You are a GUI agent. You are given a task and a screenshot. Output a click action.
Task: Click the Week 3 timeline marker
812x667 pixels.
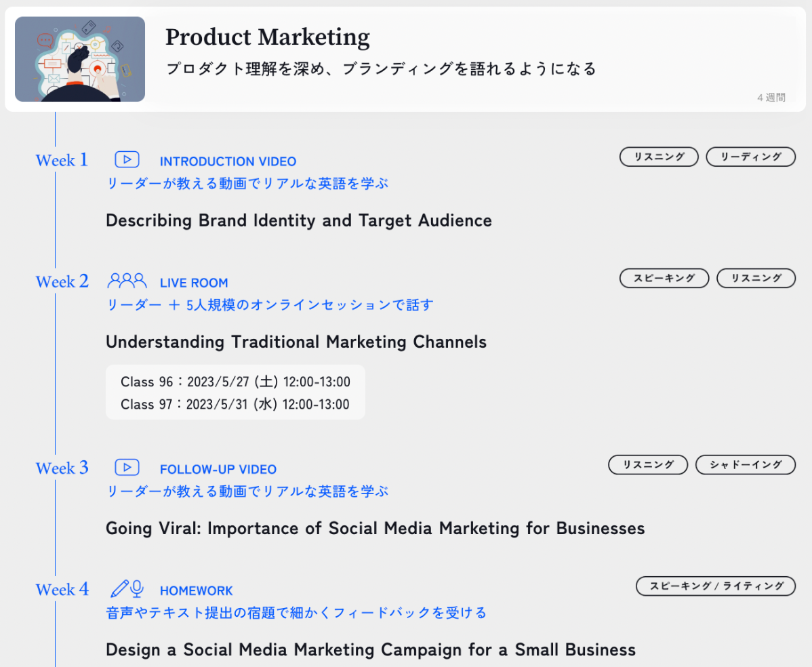point(62,468)
